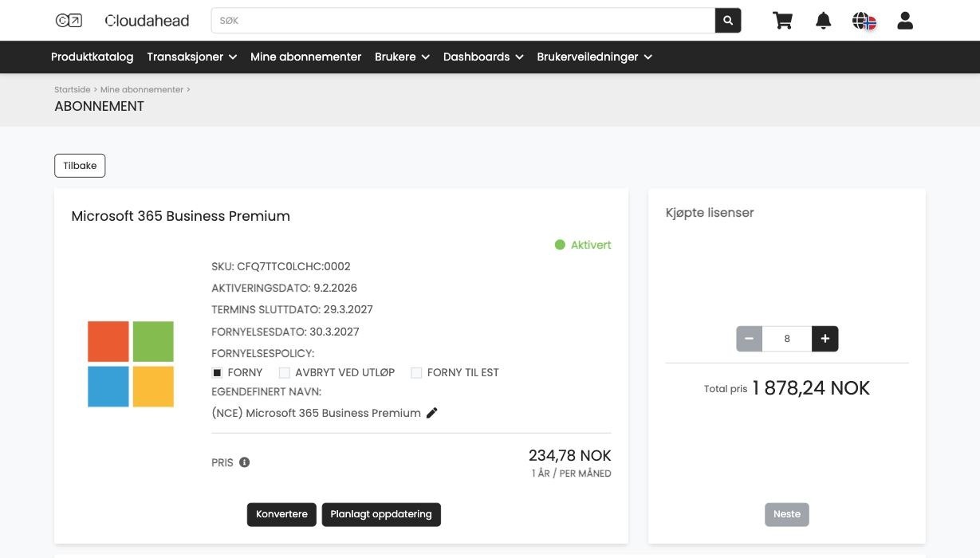The image size is (980, 558).
Task: Expand the Brukere dropdown menu
Action: (x=403, y=57)
